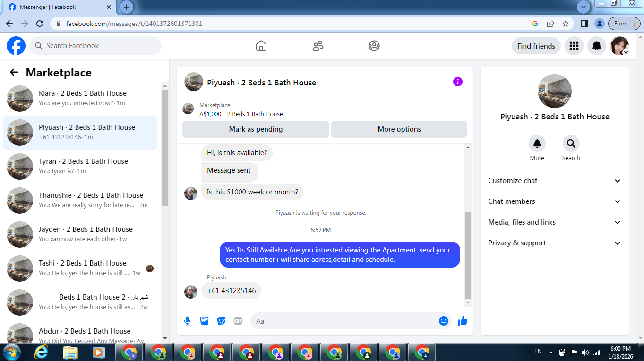Click the browser address bar URL
The height and width of the screenshot is (361, 644).
coord(134,24)
